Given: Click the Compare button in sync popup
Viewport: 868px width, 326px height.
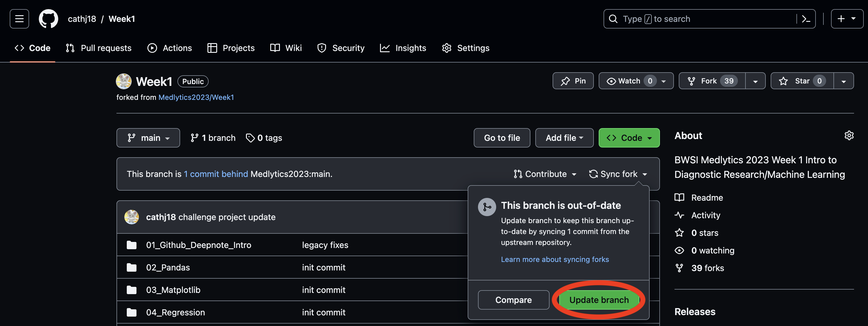Looking at the screenshot, I should click(513, 300).
